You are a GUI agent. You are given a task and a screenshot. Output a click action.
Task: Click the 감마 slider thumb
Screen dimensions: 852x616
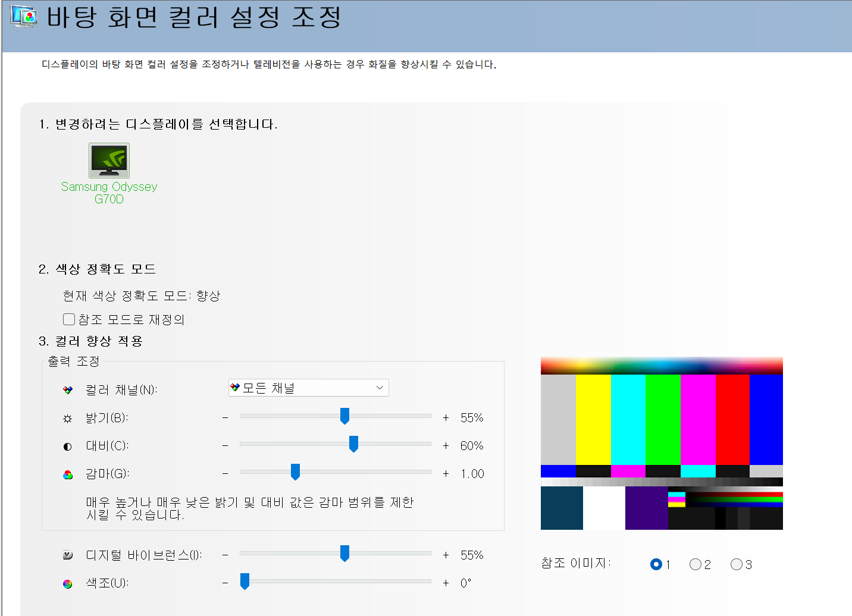[x=296, y=472]
